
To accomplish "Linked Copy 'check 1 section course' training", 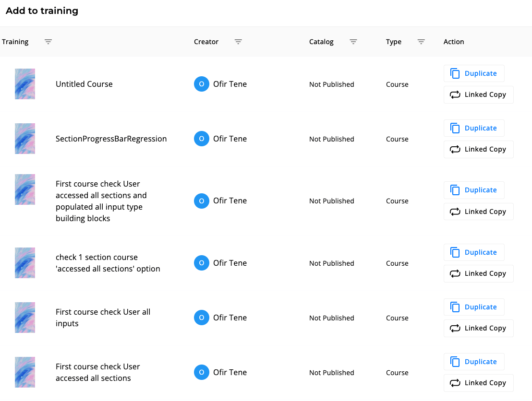I will click(x=478, y=273).
